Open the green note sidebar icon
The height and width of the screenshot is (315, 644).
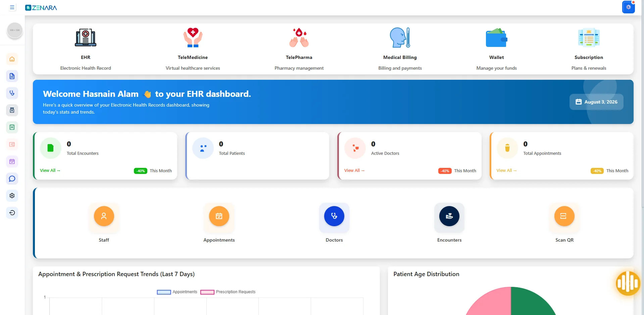coord(12,127)
